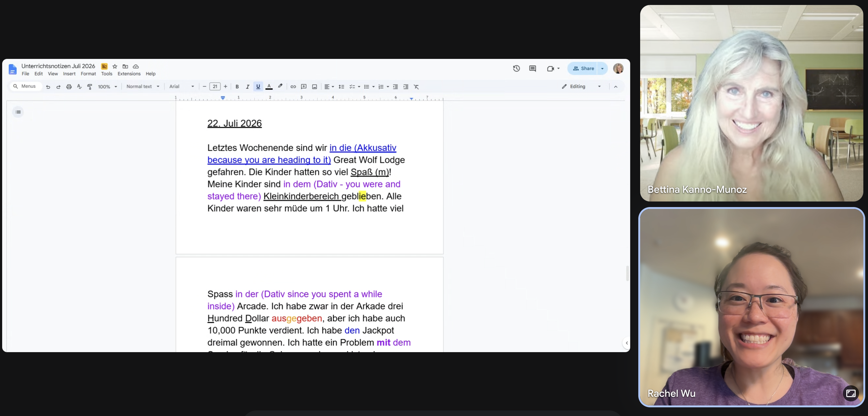
Task: Open the Arial font dropdown
Action: click(182, 86)
